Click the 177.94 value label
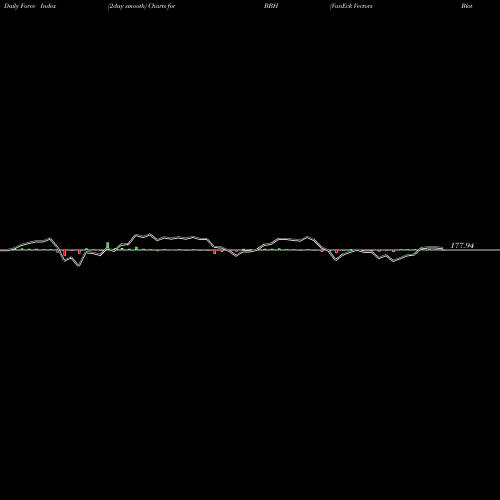The height and width of the screenshot is (500, 500). click(x=462, y=246)
